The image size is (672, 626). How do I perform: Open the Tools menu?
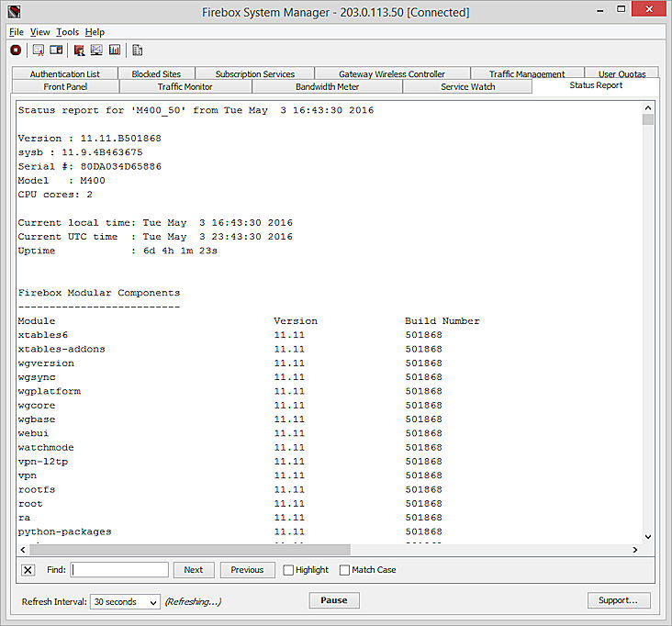click(67, 32)
